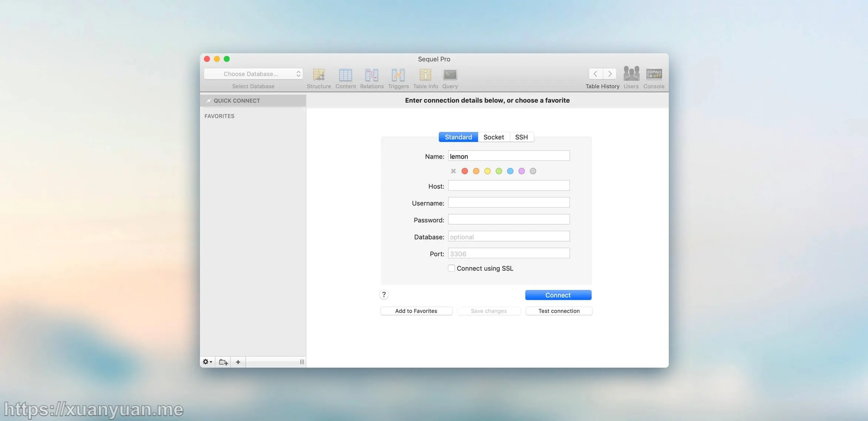The width and height of the screenshot is (868, 421).
Task: Select Quick Connect in the sidebar
Action: click(x=253, y=100)
